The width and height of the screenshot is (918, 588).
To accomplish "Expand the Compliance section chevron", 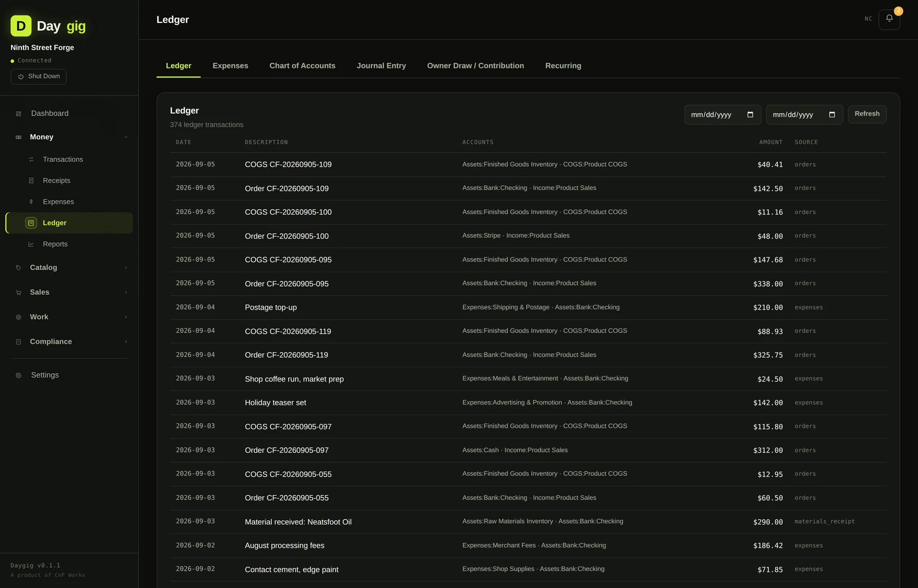I will point(126,342).
